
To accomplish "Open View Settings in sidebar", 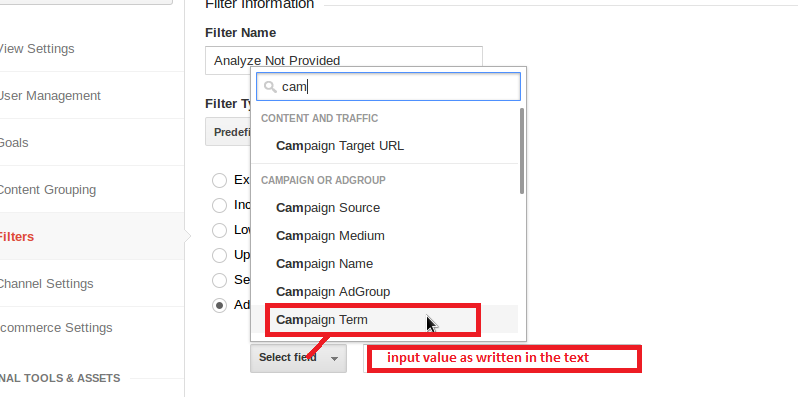I will [37, 49].
